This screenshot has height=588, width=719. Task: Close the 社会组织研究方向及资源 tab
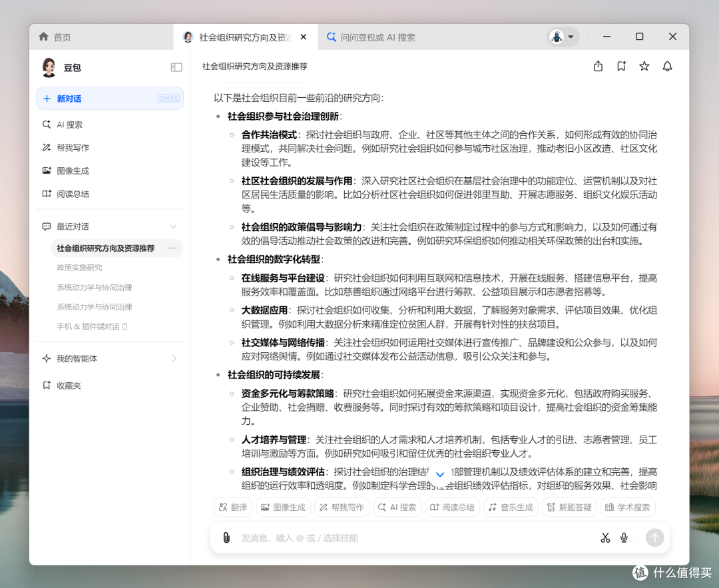click(303, 37)
